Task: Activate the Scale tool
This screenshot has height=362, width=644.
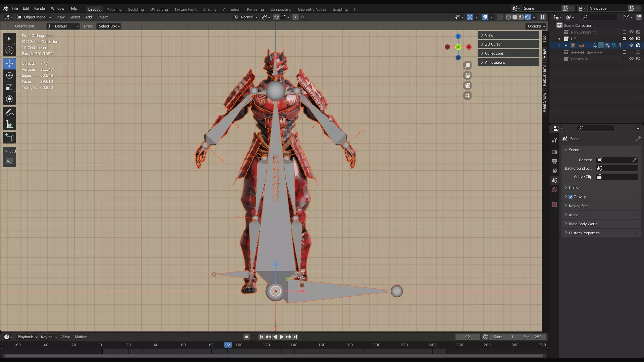Action: [x=9, y=87]
